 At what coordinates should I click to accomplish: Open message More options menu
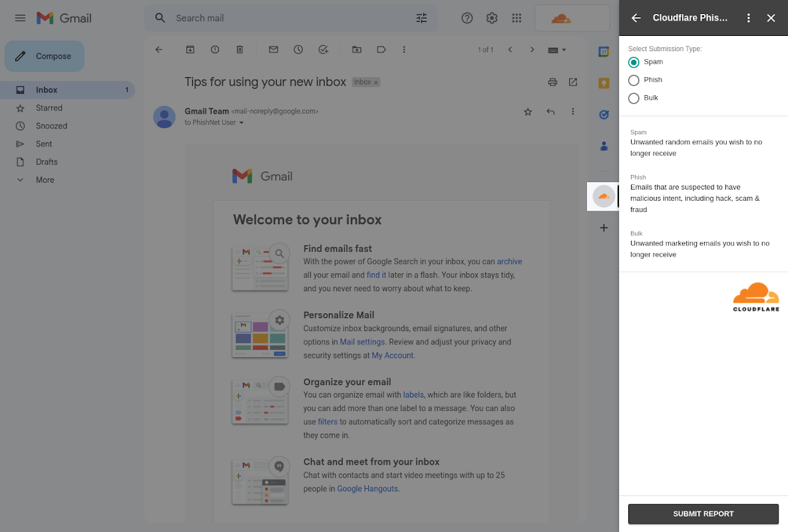point(573,112)
